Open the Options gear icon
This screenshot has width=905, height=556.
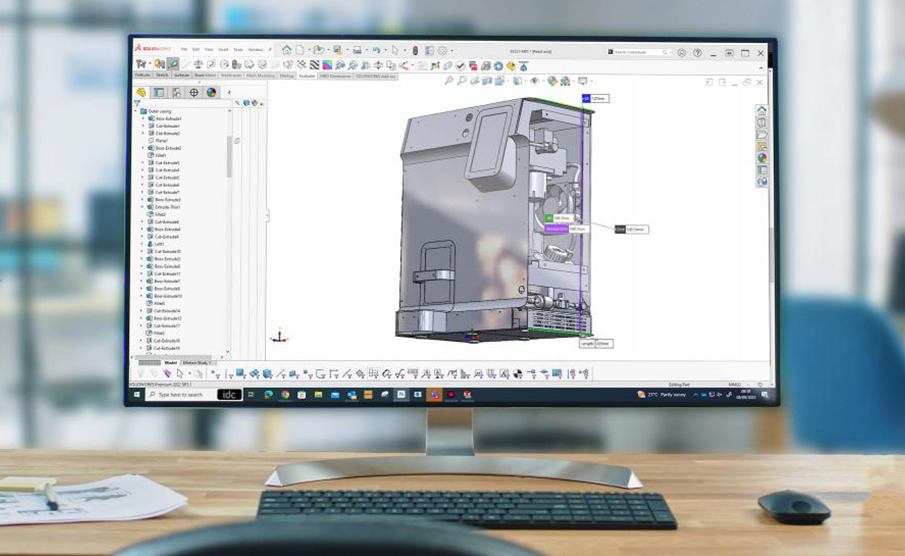(x=443, y=50)
